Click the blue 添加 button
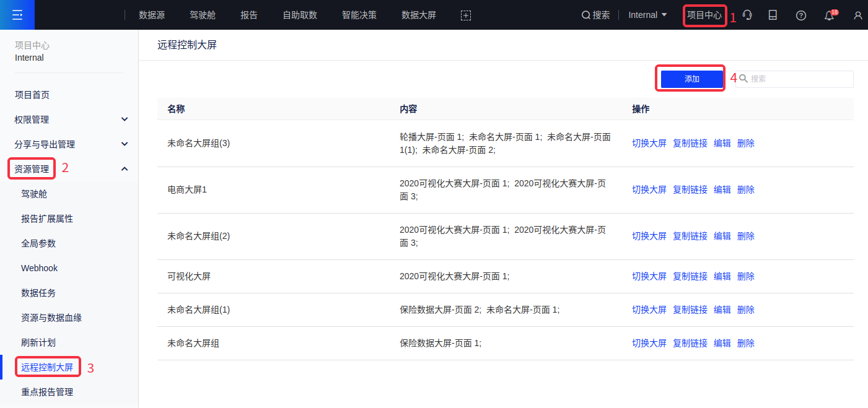868x408 pixels. pyautogui.click(x=691, y=79)
